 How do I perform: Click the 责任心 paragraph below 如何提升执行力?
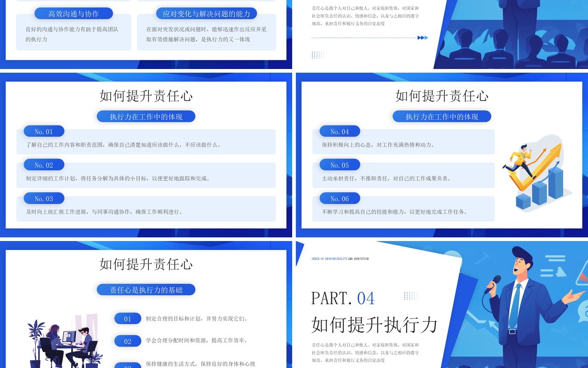365,352
